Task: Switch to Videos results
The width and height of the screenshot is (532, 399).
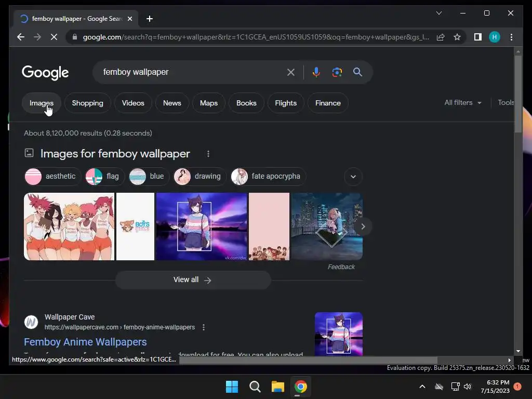Action: click(133, 103)
